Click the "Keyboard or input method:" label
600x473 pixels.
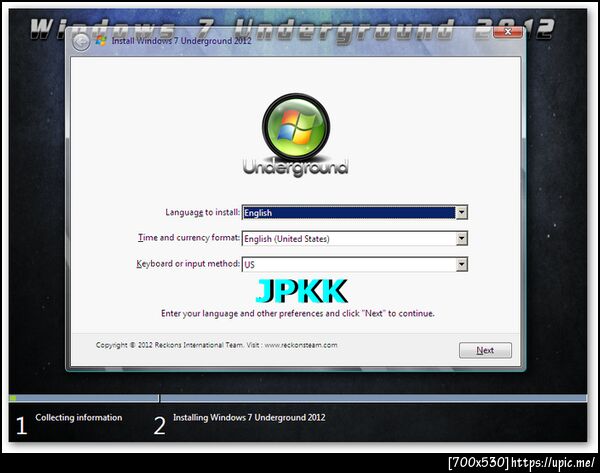pyautogui.click(x=188, y=264)
